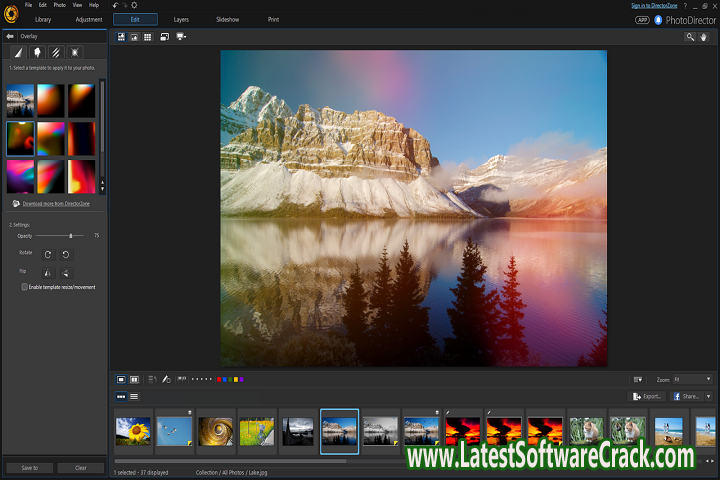Click the star rating dots

(x=202, y=379)
